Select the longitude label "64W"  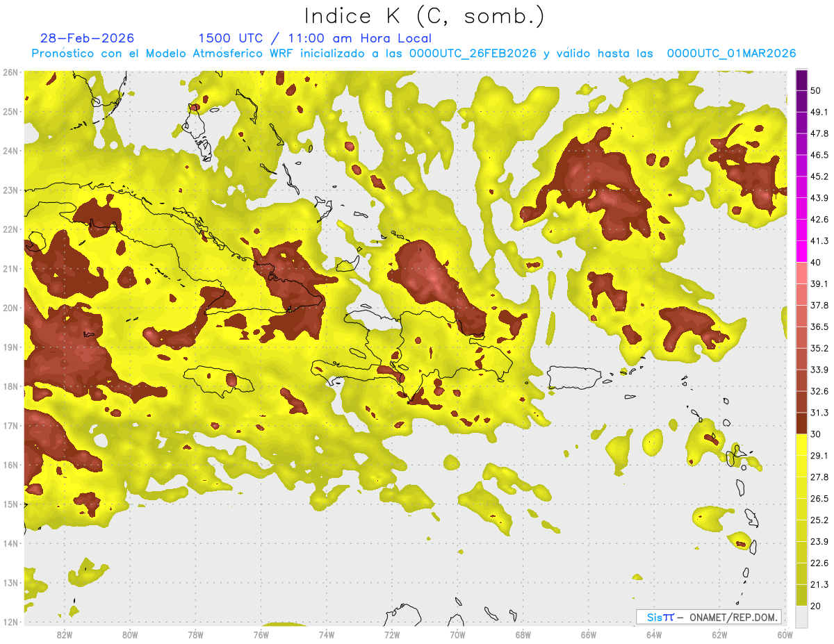654,635
